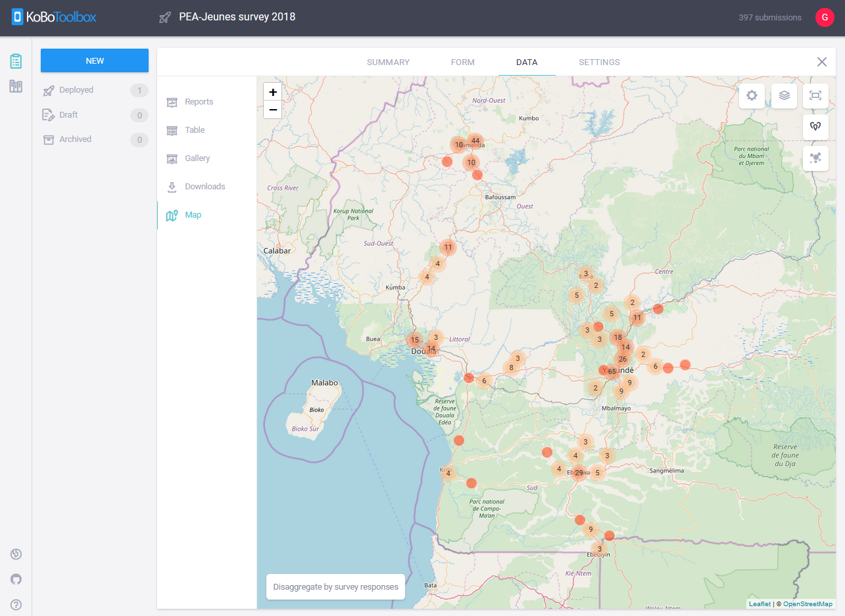Viewport: 845px width, 616px height.
Task: Open the Downloads section
Action: point(206,187)
